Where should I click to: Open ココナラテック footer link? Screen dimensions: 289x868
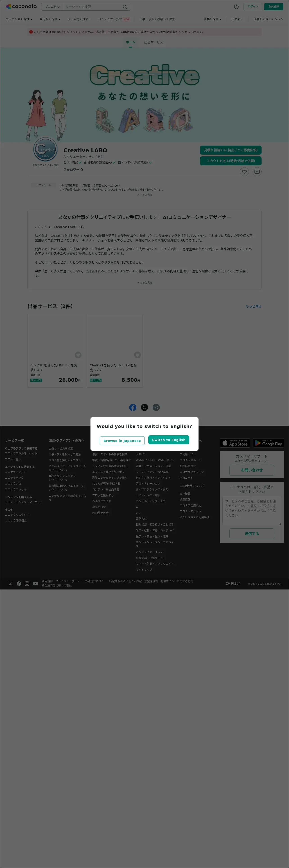tap(14, 478)
